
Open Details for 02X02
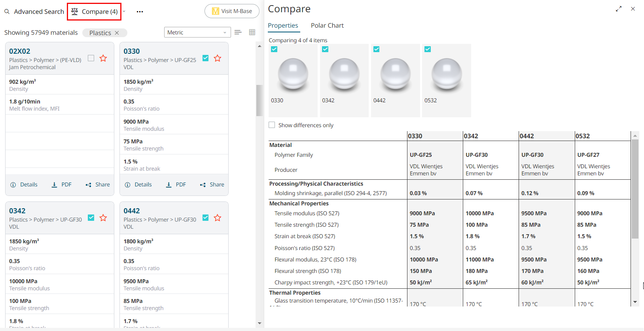24,184
